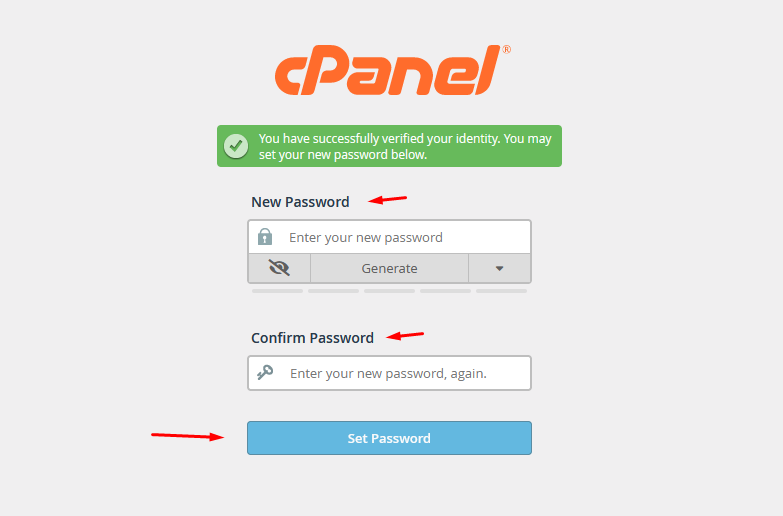Open the dropdown caret beside Generate
783x516 pixels.
(499, 268)
